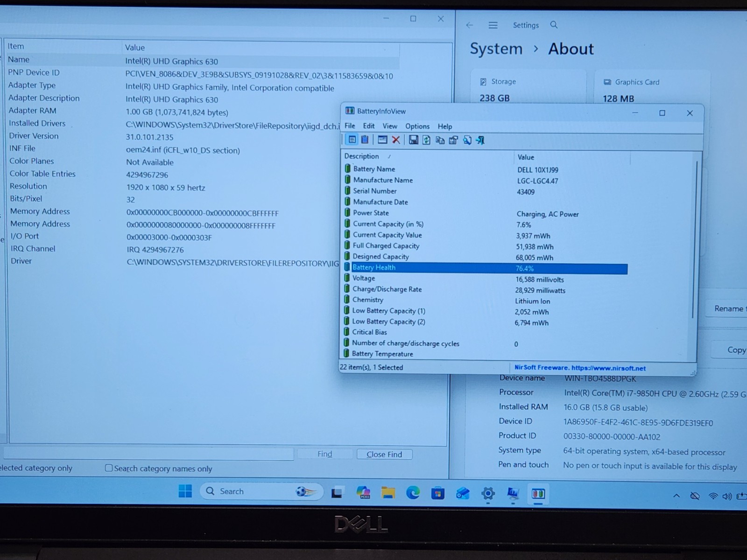The image size is (747, 560).
Task: Launch Copilot from the taskbar
Action: point(363,493)
